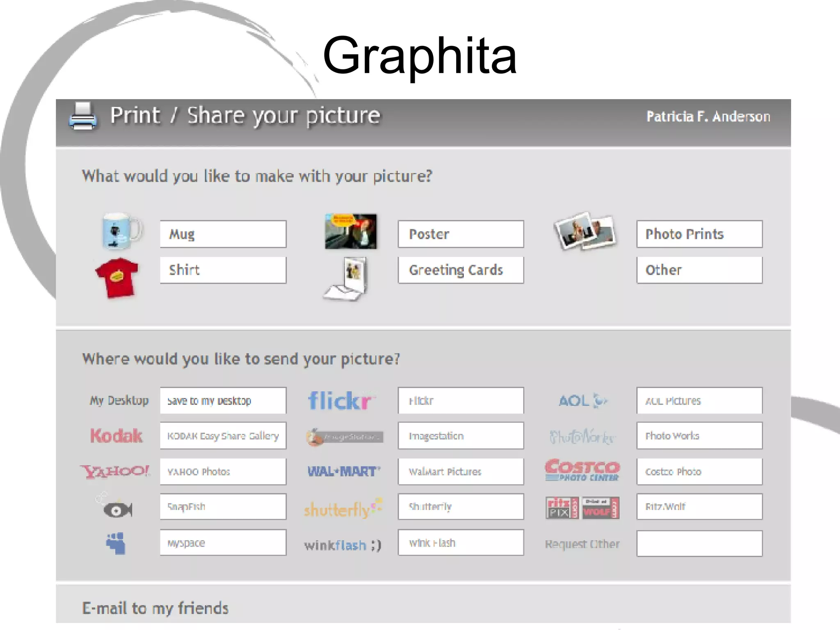Select the Flickr destination box
The height and width of the screenshot is (630, 840).
click(461, 401)
